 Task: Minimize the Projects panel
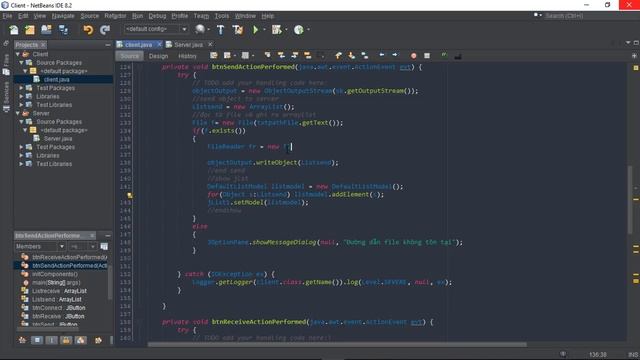[x=107, y=44]
